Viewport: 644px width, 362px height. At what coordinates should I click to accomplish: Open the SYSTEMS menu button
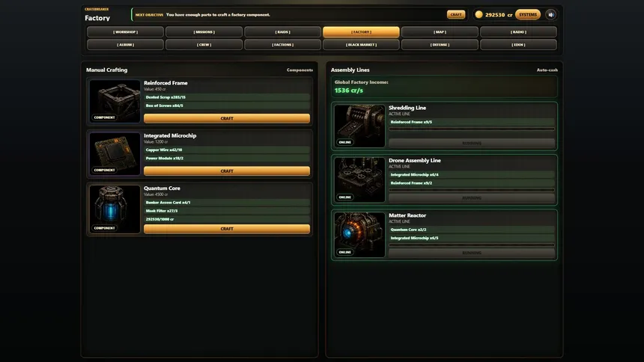click(x=528, y=15)
